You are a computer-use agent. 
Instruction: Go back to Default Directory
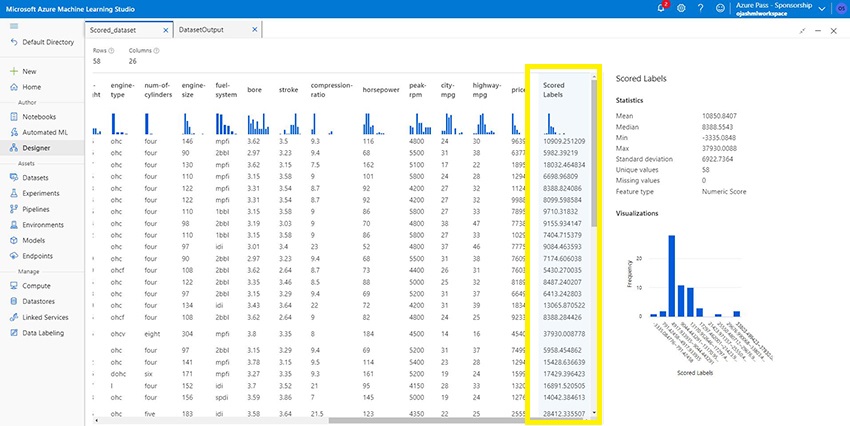pos(40,43)
